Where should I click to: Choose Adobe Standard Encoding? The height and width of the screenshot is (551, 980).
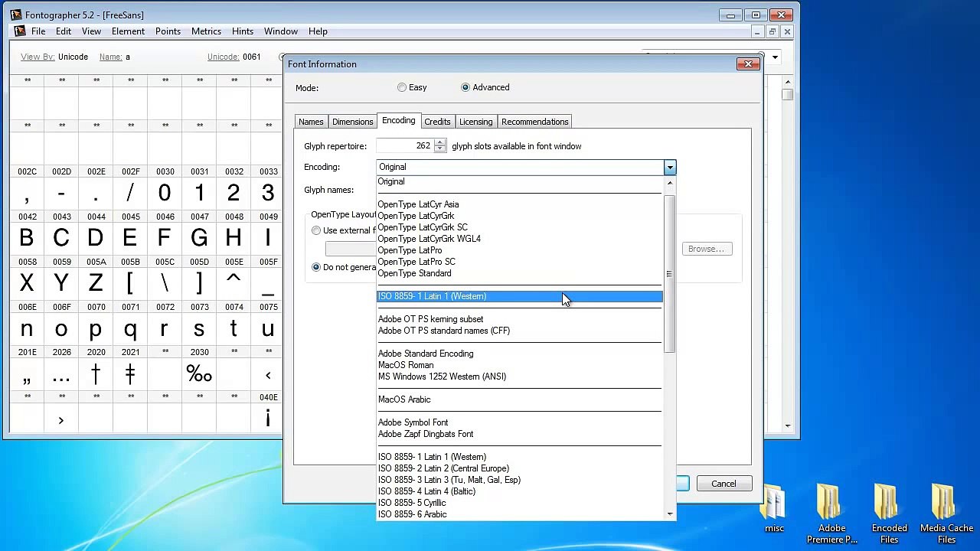[x=519, y=354]
